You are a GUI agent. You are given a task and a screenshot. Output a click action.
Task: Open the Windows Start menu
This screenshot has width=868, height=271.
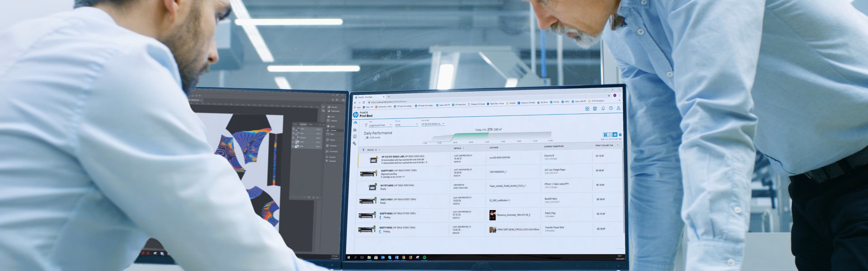[348, 257]
